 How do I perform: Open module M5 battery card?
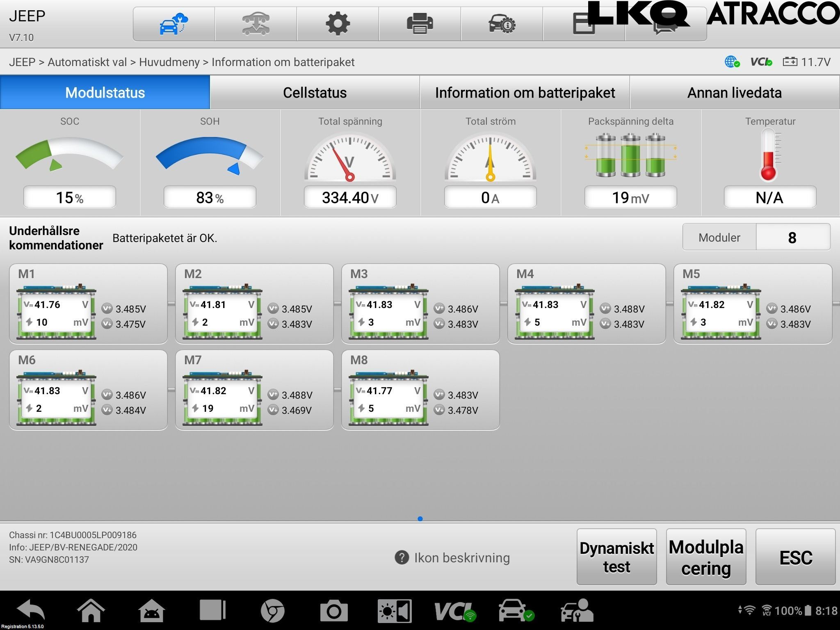[x=753, y=304]
